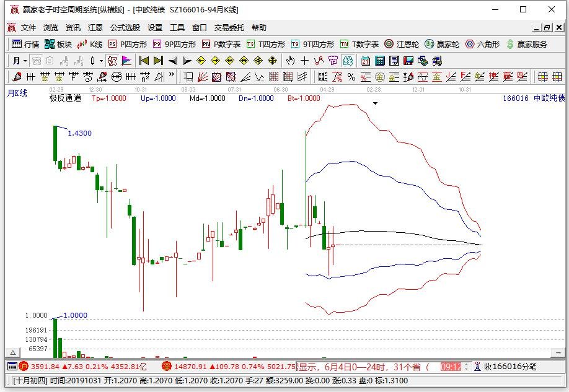Viewport: 569px width, 392px height.
Task: Open the 9T四方形 tool
Action: (313, 44)
